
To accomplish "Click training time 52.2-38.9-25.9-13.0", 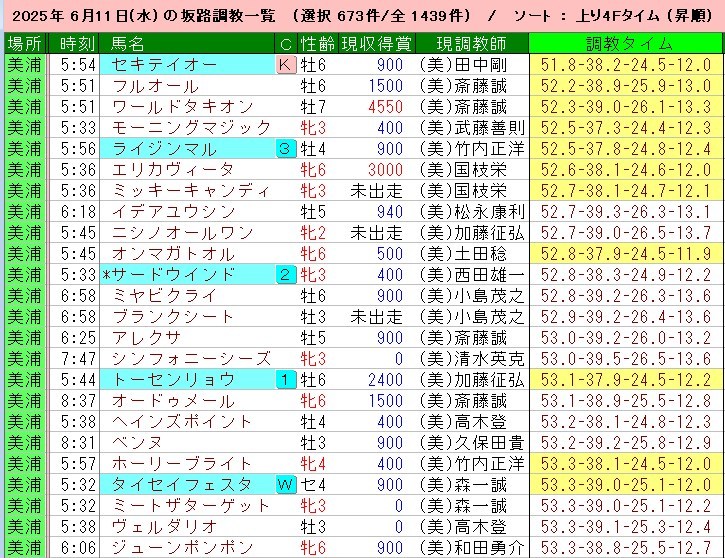I will 626,86.
